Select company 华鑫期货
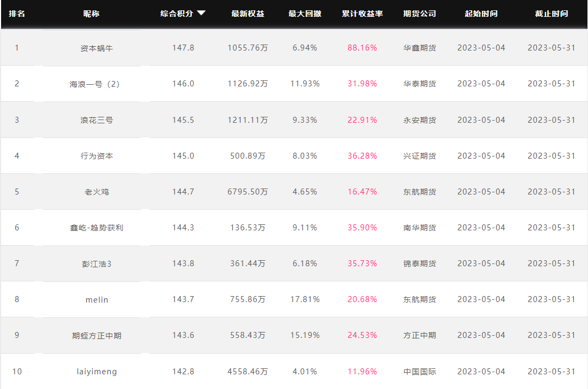Viewport: 588px width, 389px height. click(420, 48)
